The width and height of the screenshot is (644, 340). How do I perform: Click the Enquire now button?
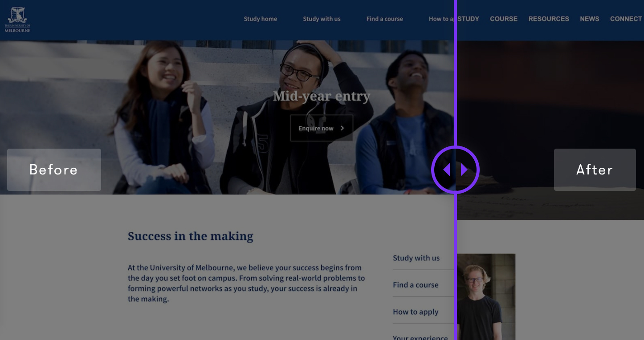(x=322, y=128)
